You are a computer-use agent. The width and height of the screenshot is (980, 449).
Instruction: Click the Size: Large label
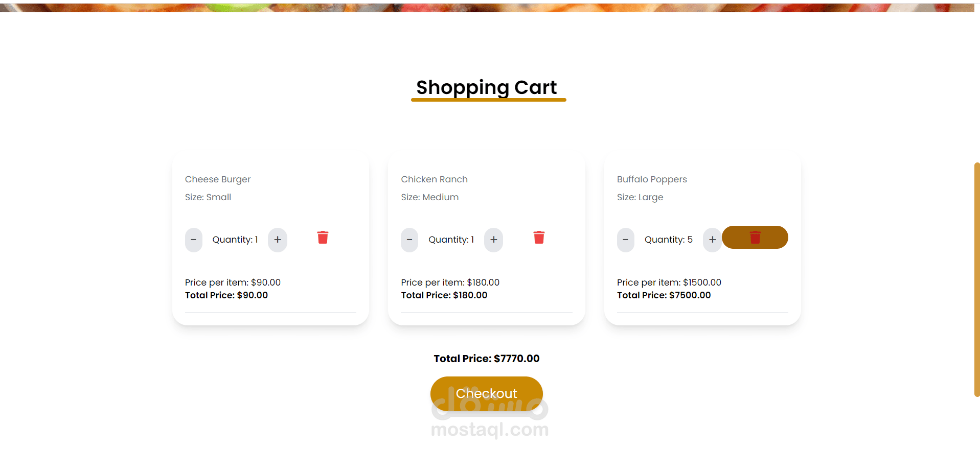(640, 197)
